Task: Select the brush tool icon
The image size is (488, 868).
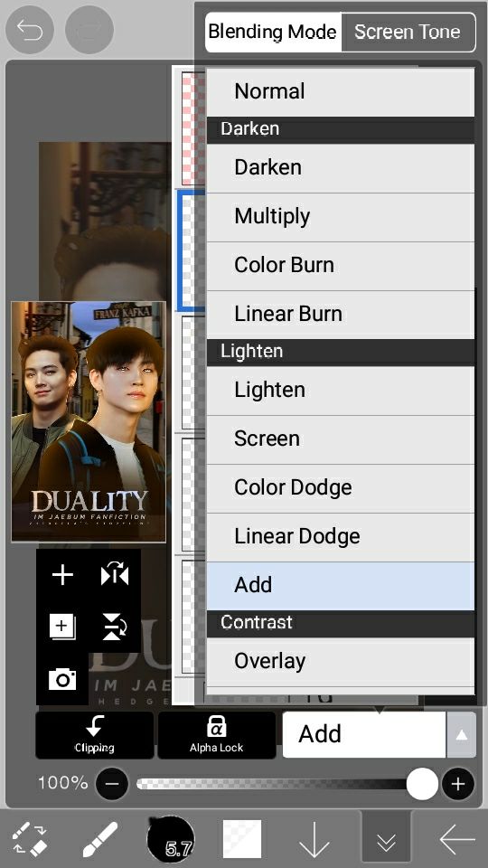Action: [100, 840]
